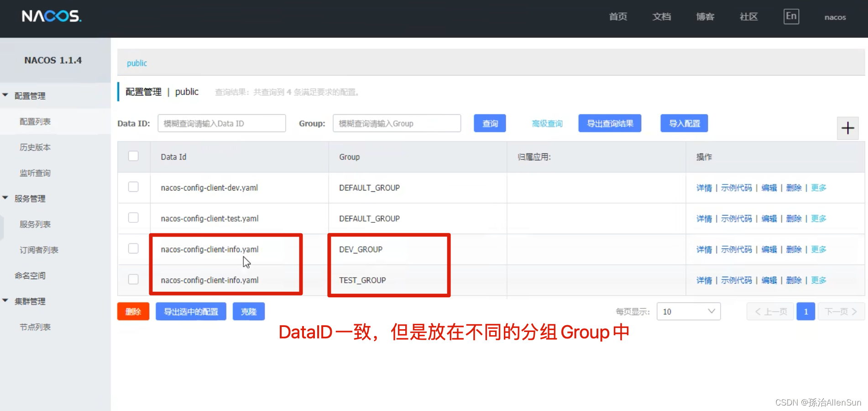Click 删除 for nacos-config-client-dev.yaml

click(794, 188)
